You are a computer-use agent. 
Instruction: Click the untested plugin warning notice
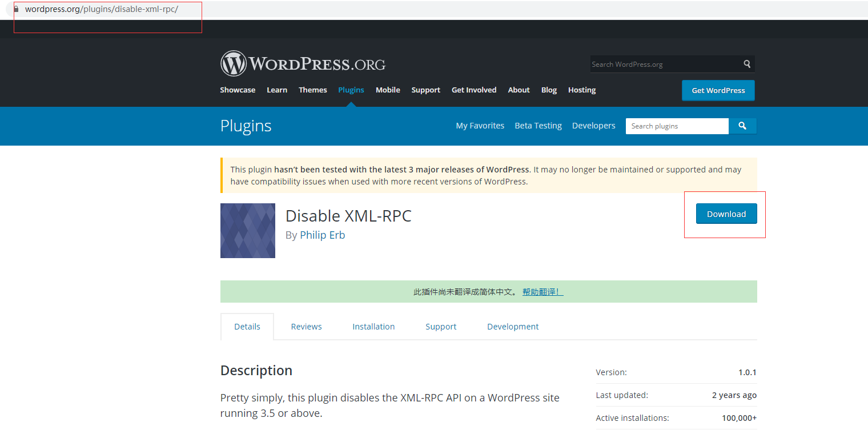(x=489, y=175)
